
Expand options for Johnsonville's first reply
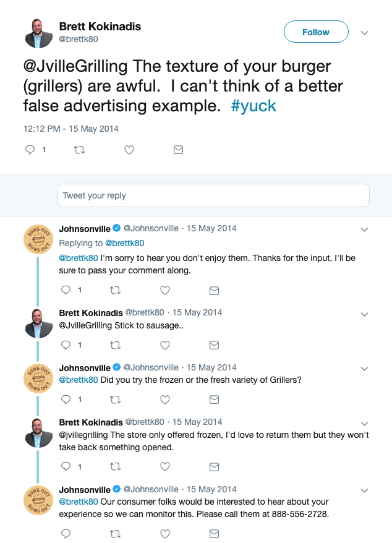(365, 229)
